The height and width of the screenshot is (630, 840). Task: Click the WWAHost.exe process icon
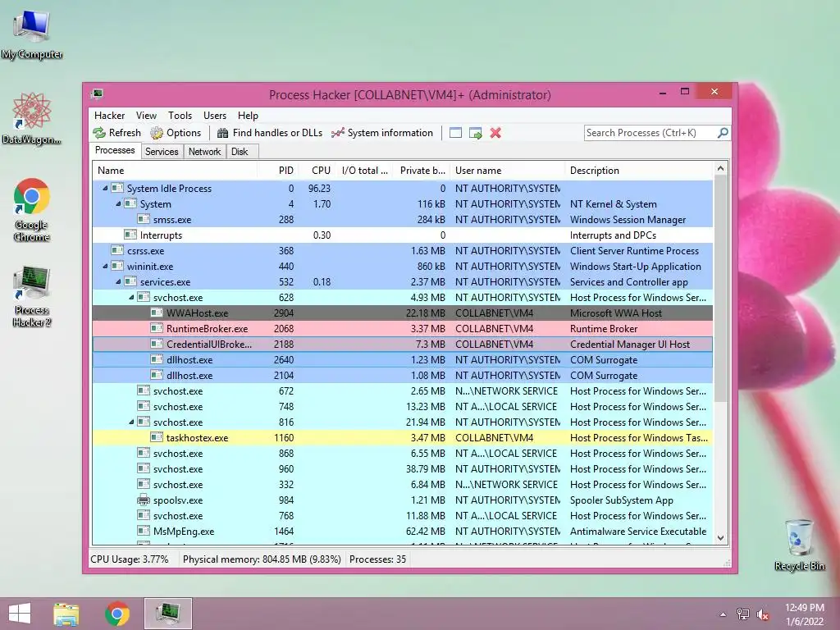pos(157,313)
